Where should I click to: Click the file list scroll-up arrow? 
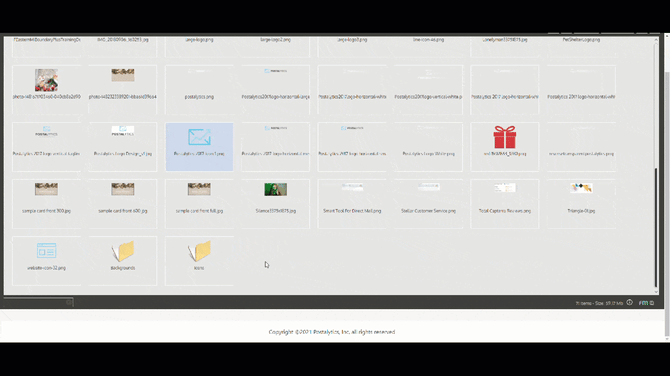[x=656, y=40]
